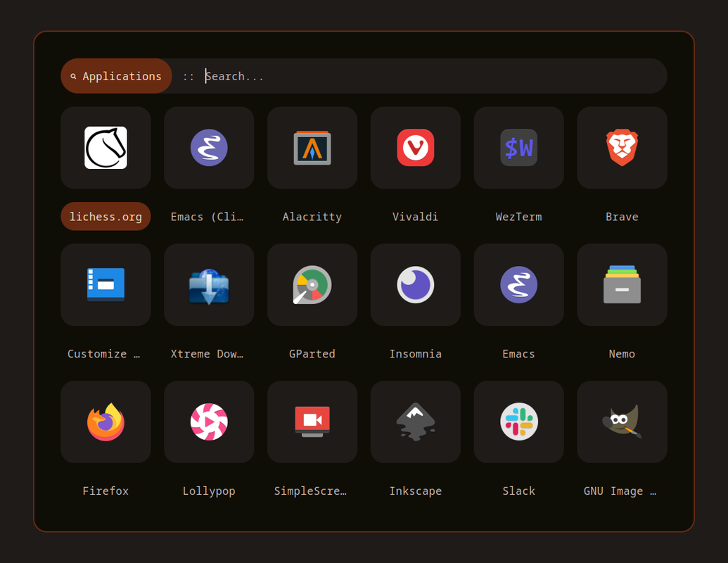Open the Emacs icon above Nemo row
The image size is (728, 563).
coord(518,285)
